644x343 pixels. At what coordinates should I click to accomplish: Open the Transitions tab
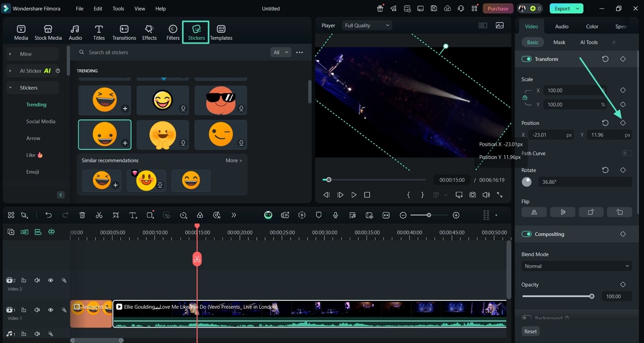pyautogui.click(x=124, y=33)
